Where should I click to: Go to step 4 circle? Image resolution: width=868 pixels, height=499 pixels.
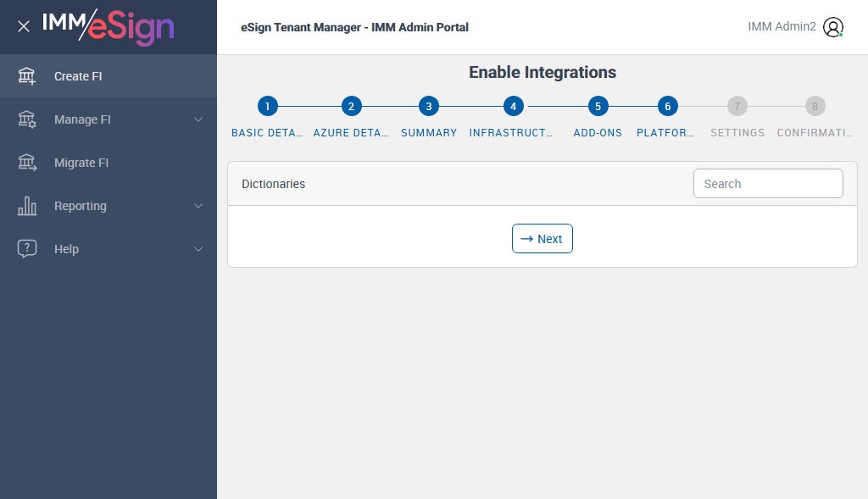pos(513,106)
